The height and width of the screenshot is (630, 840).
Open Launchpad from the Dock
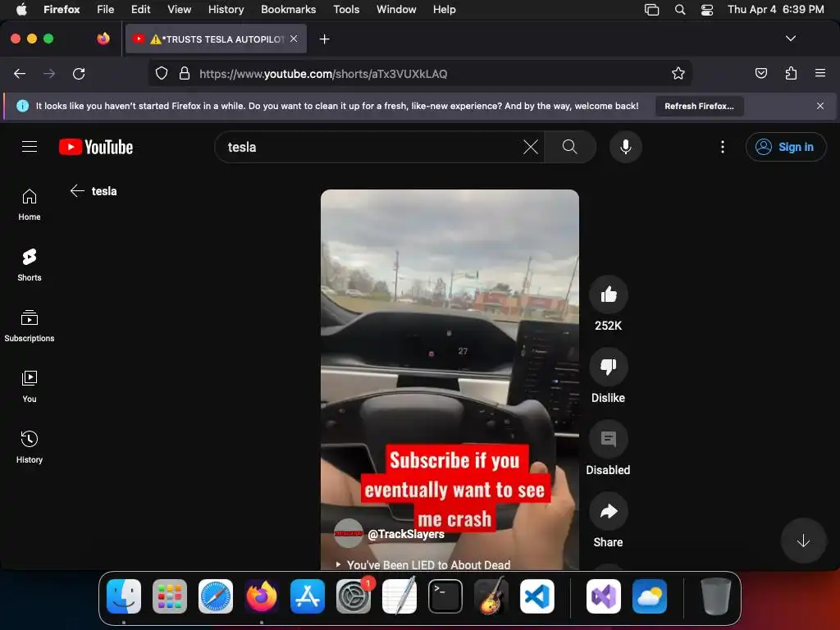click(170, 596)
